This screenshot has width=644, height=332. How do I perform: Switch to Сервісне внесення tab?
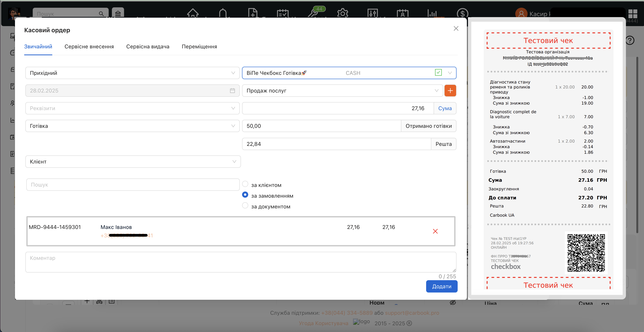pyautogui.click(x=89, y=46)
